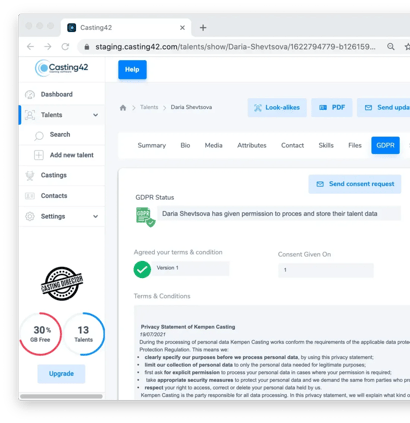Select Add new talent menu item
The height and width of the screenshot is (423, 410).
(x=62, y=155)
